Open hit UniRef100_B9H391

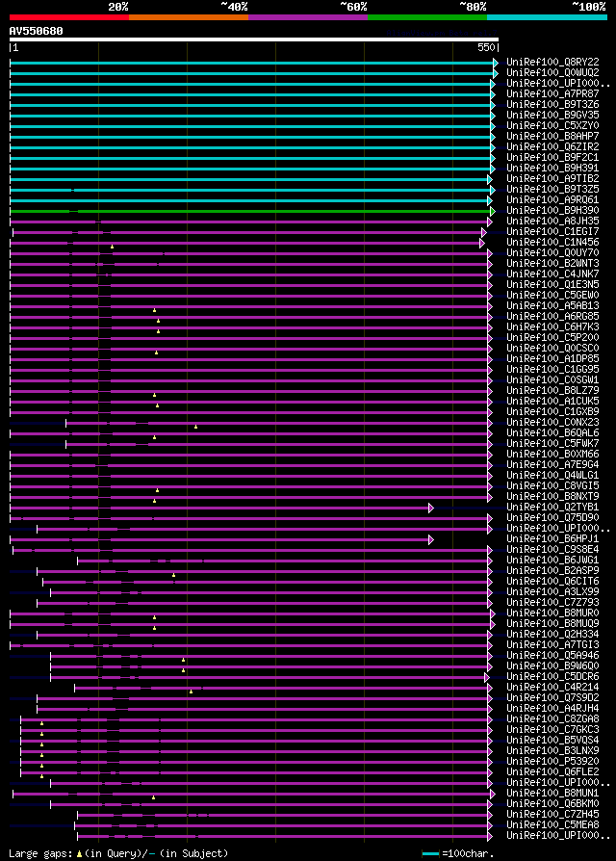click(x=552, y=168)
